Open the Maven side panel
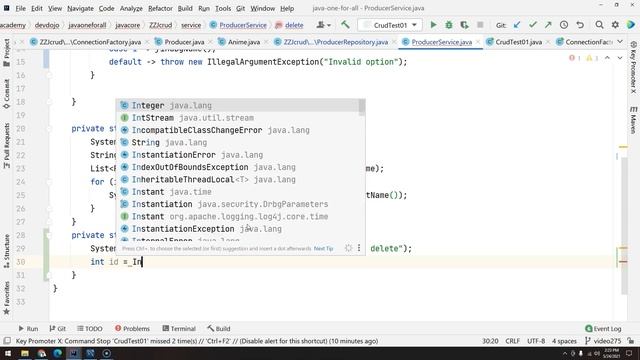Viewport: 640px width, 360px height. pyautogui.click(x=633, y=120)
